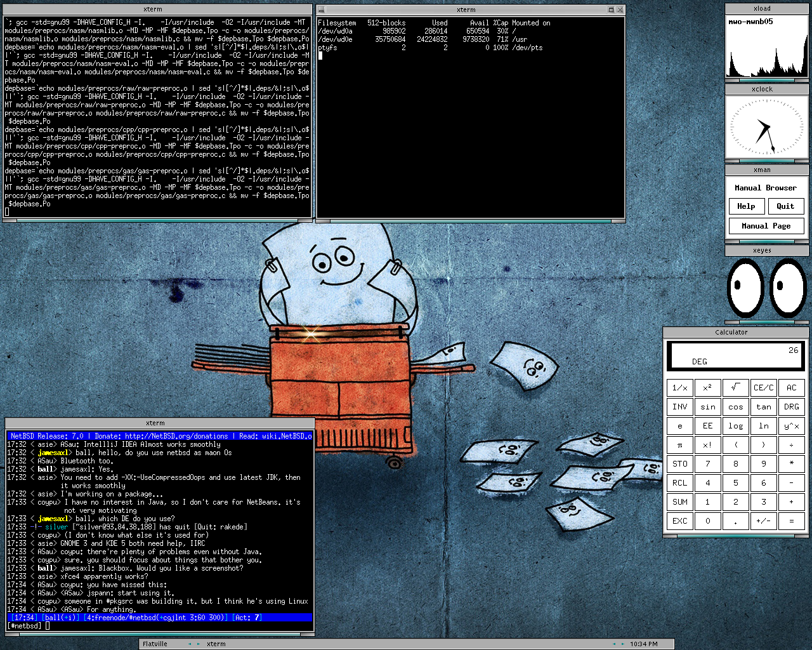Go to next workspace via toolbar arrow
The width and height of the screenshot is (812, 650).
click(199, 644)
